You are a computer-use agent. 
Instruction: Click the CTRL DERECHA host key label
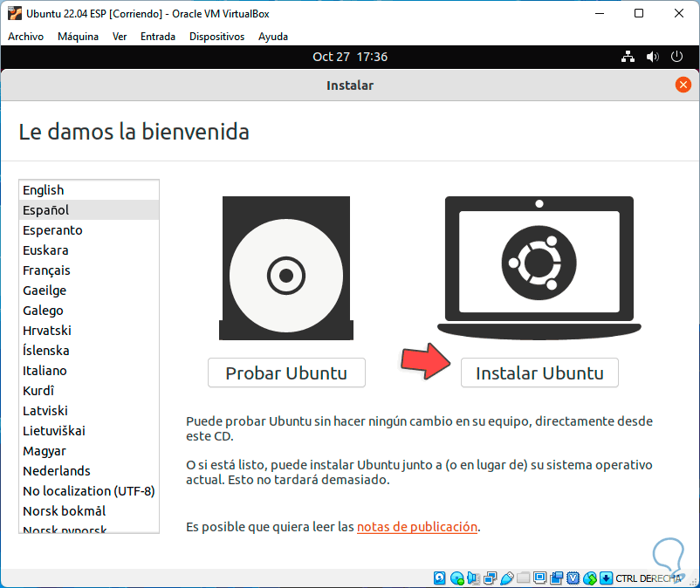click(x=649, y=578)
